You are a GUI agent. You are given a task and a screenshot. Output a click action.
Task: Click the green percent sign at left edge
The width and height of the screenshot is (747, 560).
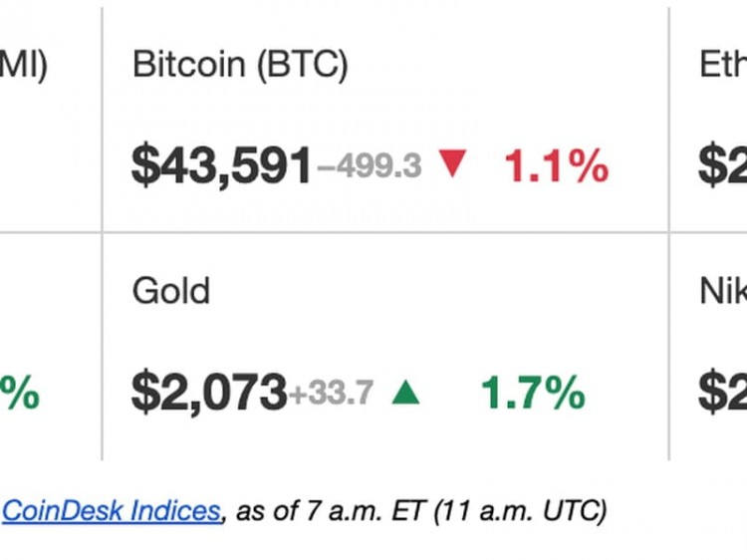(x=20, y=395)
